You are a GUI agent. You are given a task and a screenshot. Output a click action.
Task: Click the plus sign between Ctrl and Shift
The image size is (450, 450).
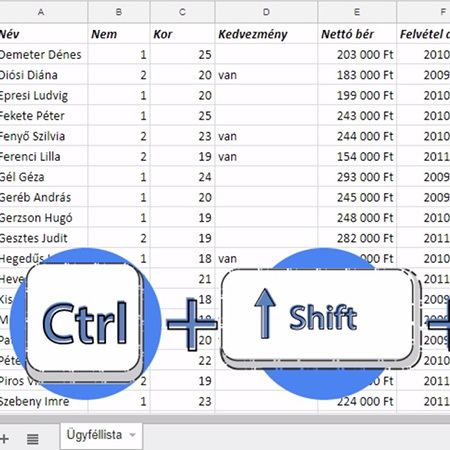tap(191, 324)
